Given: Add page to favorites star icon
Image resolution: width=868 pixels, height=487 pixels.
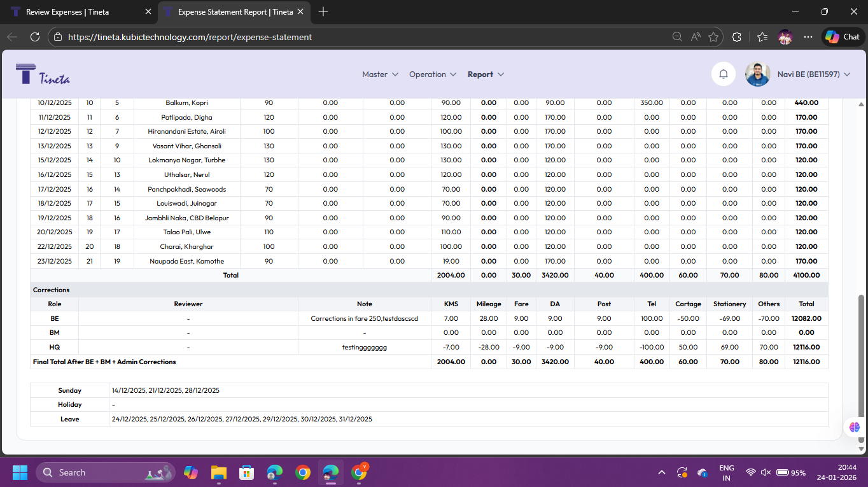Looking at the screenshot, I should click(x=713, y=37).
